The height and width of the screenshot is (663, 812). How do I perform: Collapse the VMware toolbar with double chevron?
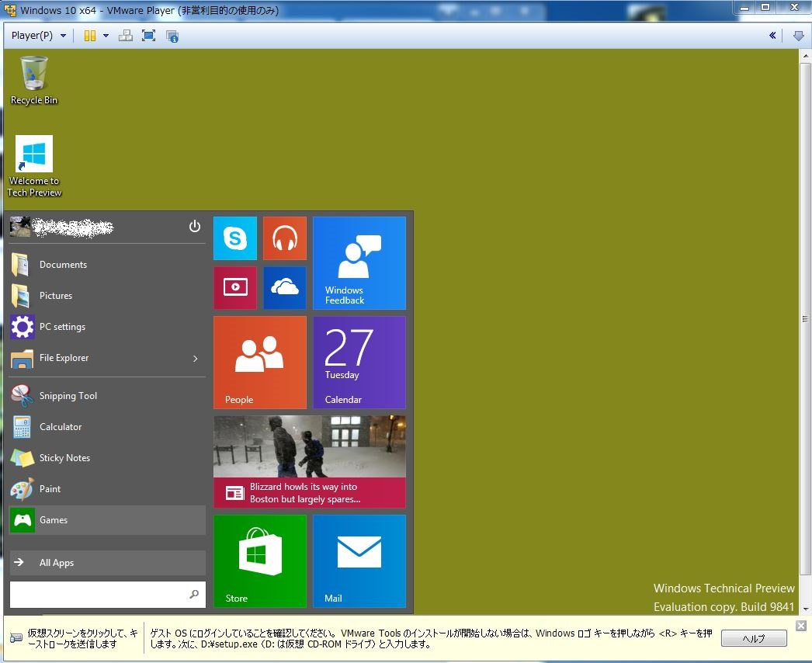pos(772,35)
